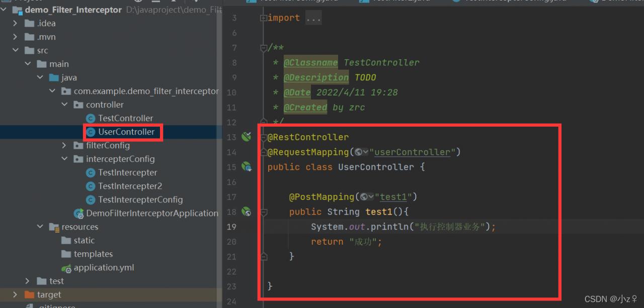
Task: Select the TestController class icon
Action: (91, 119)
